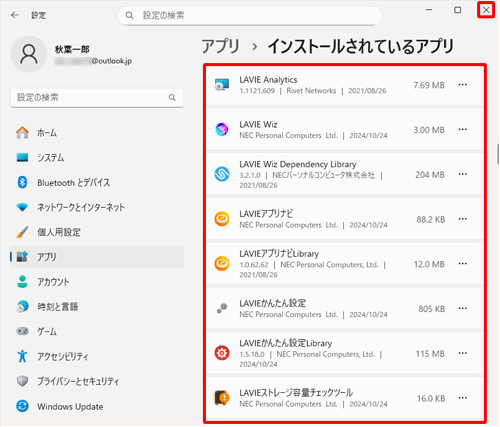Open options menu for LAVIE Wiz Dependency Library

point(463,174)
